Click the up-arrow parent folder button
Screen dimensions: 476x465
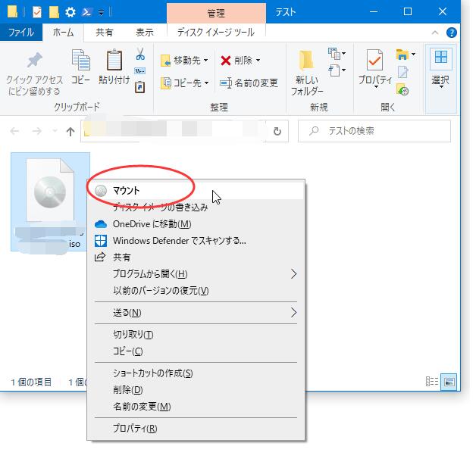point(70,131)
